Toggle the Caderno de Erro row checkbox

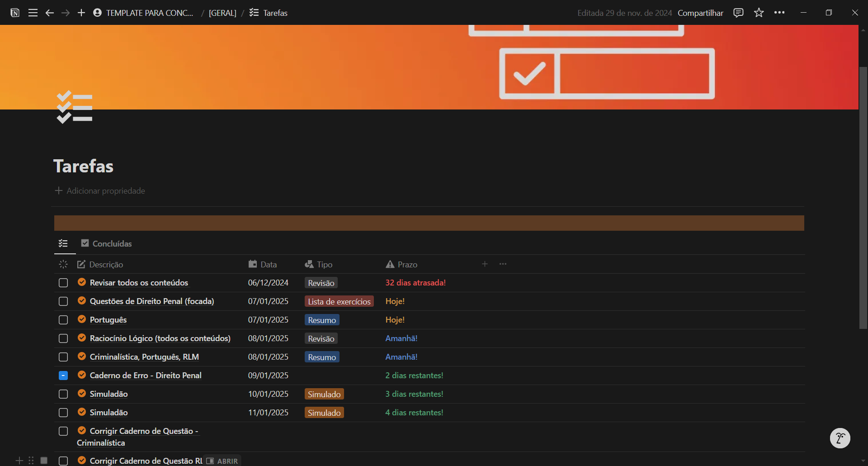click(x=63, y=376)
